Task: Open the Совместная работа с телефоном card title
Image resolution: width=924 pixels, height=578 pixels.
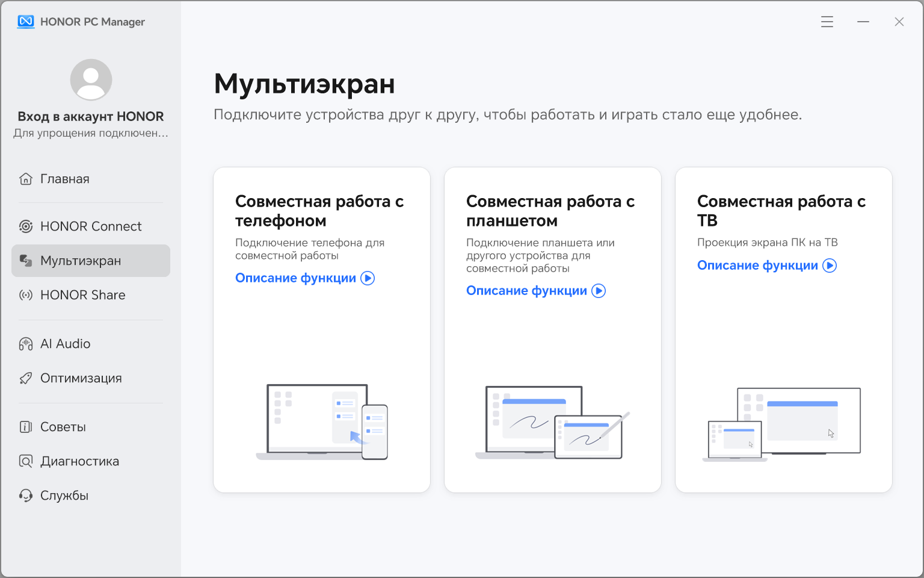Action: pyautogui.click(x=319, y=211)
